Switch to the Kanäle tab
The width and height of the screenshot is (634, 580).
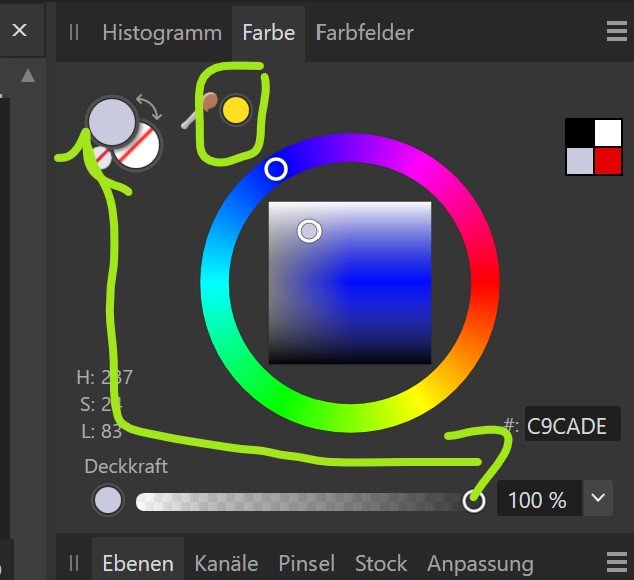[226, 563]
